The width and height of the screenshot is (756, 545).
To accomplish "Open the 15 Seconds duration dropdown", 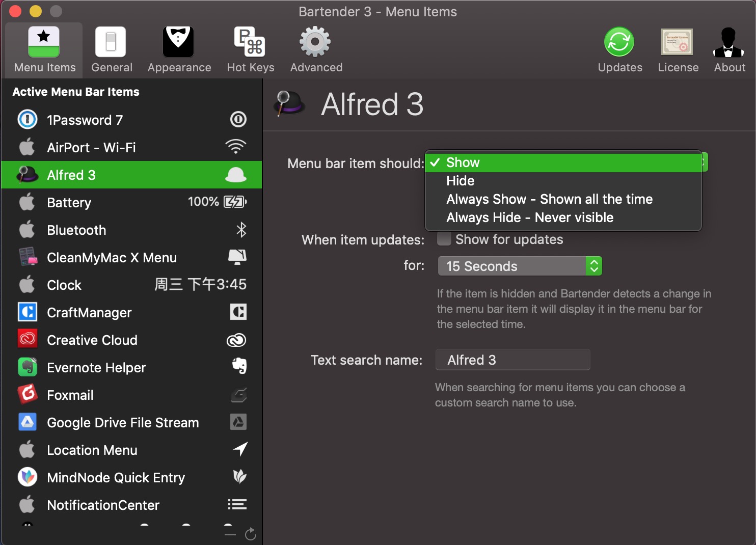I will click(520, 266).
